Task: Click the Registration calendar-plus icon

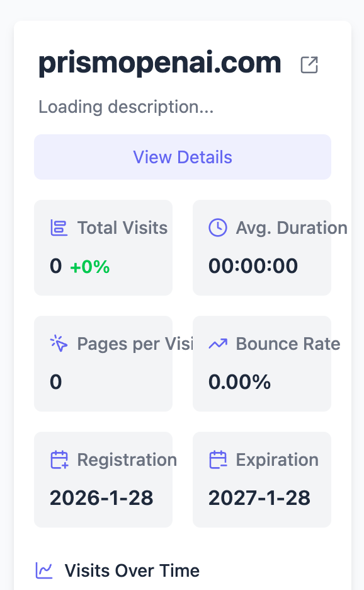Action: [x=59, y=460]
